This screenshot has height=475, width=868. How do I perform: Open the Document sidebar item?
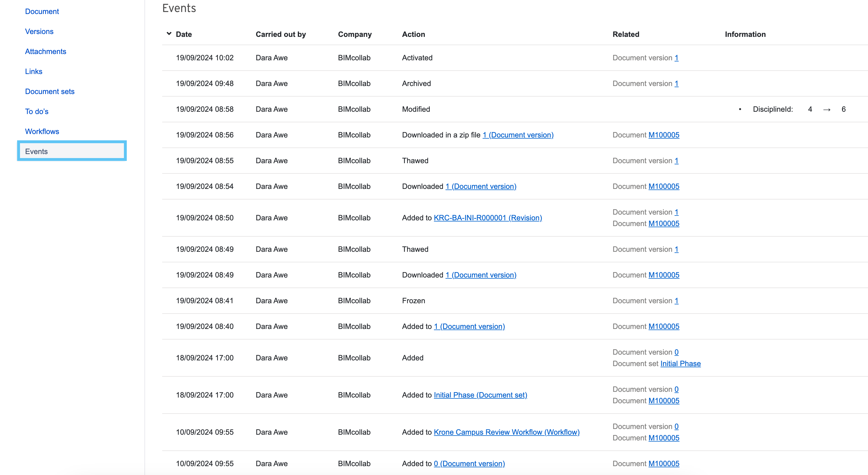(42, 11)
